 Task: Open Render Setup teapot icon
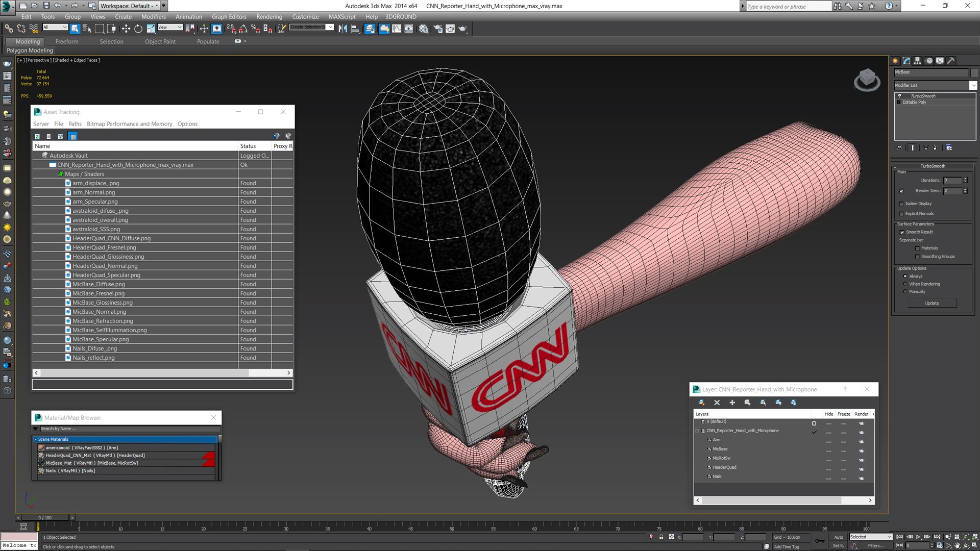pyautogui.click(x=438, y=29)
